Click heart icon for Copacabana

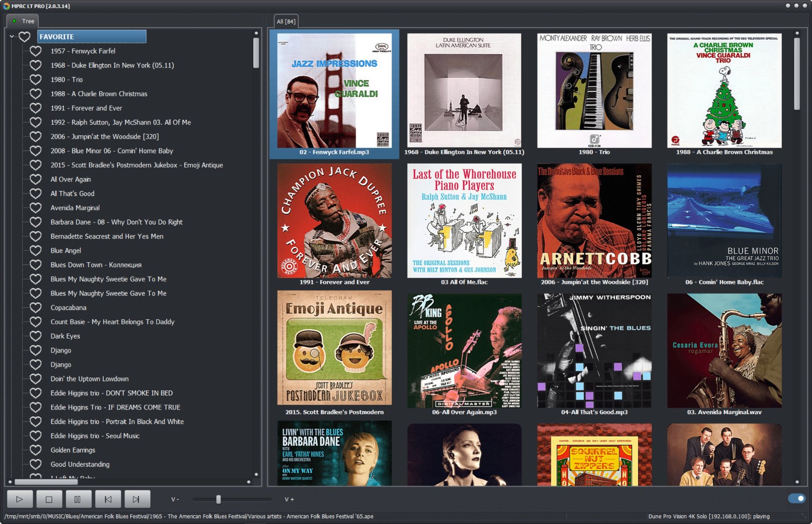[x=35, y=308]
